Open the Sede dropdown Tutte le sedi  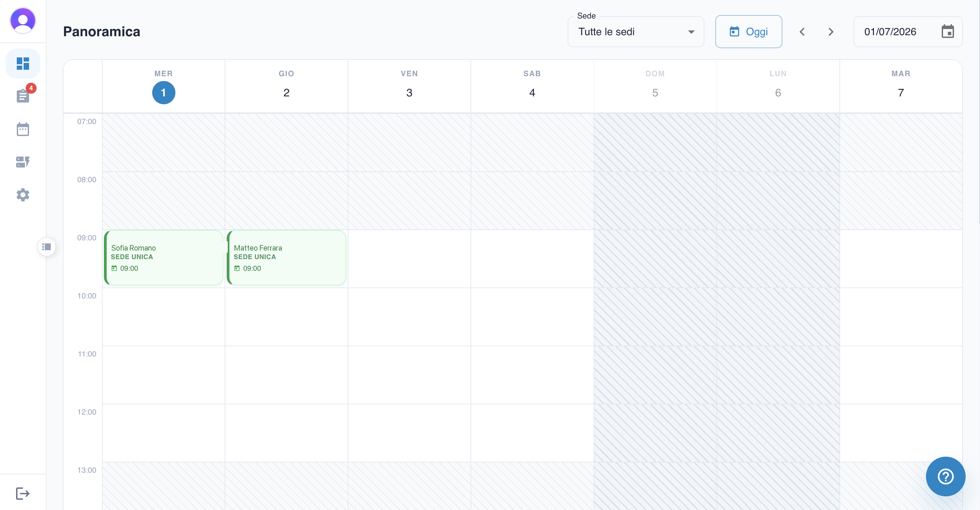636,31
